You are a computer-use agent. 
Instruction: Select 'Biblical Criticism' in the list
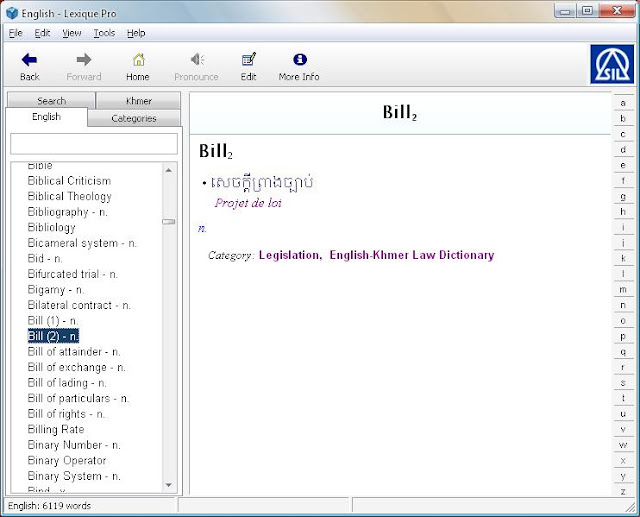[x=69, y=181]
